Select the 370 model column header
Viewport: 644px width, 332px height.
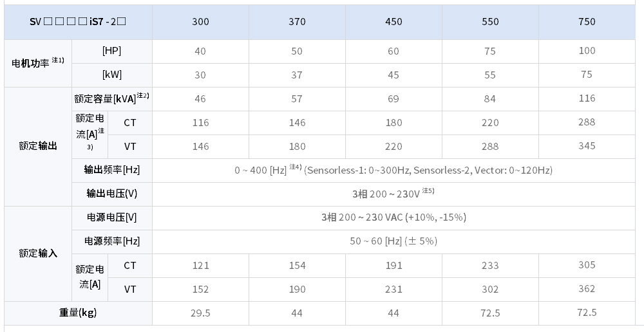[x=297, y=22]
